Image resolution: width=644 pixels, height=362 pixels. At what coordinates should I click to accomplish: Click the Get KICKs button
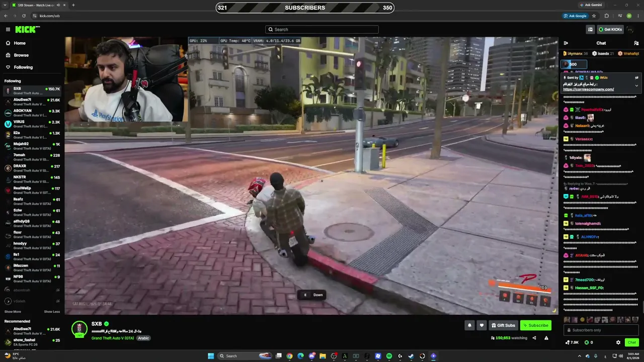click(610, 29)
